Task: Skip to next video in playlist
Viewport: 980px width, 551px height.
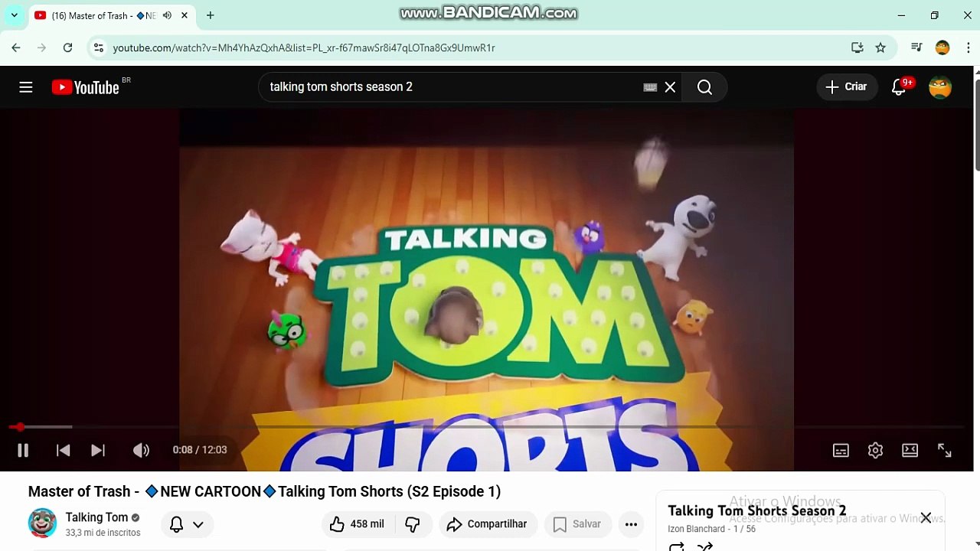Action: (98, 450)
